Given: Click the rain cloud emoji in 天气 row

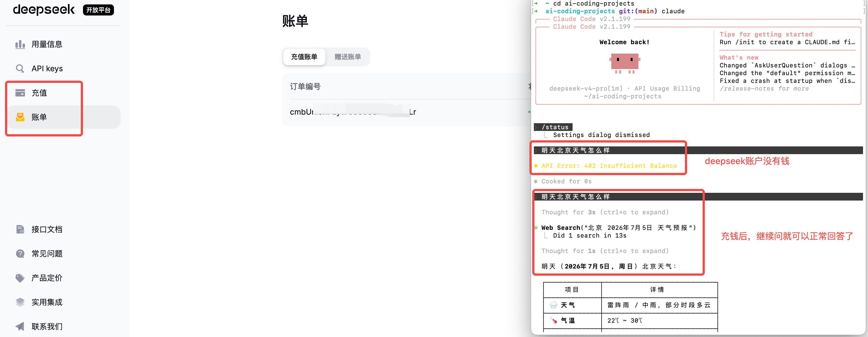Looking at the screenshot, I should [x=553, y=305].
